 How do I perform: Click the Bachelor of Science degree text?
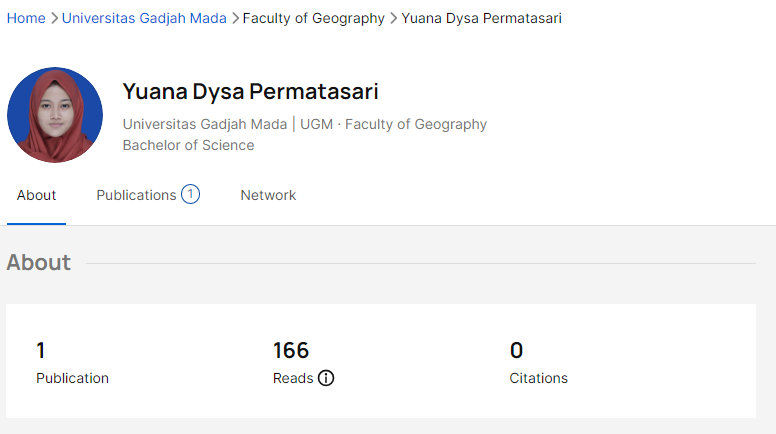(x=188, y=145)
